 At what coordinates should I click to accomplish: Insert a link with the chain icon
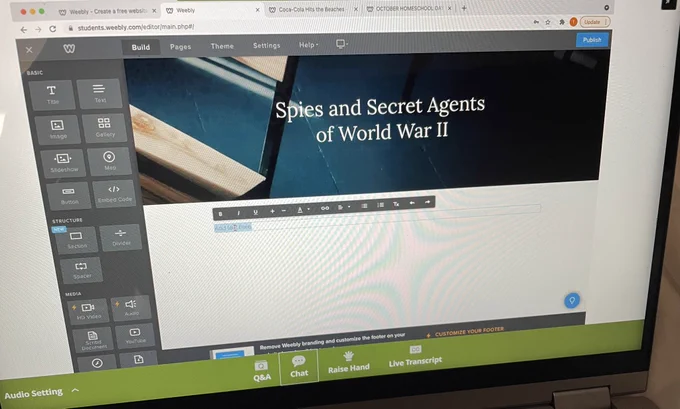pos(324,208)
